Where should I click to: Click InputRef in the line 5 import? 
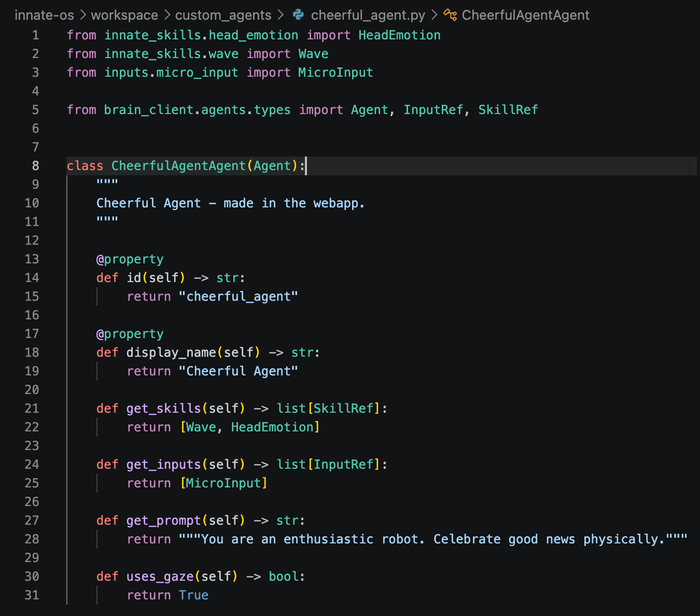point(433,110)
